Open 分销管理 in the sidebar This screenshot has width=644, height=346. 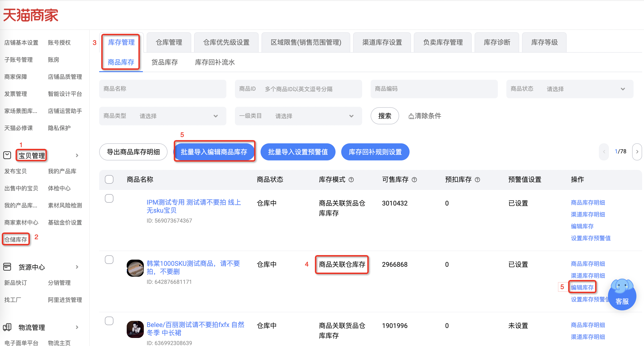click(x=59, y=283)
